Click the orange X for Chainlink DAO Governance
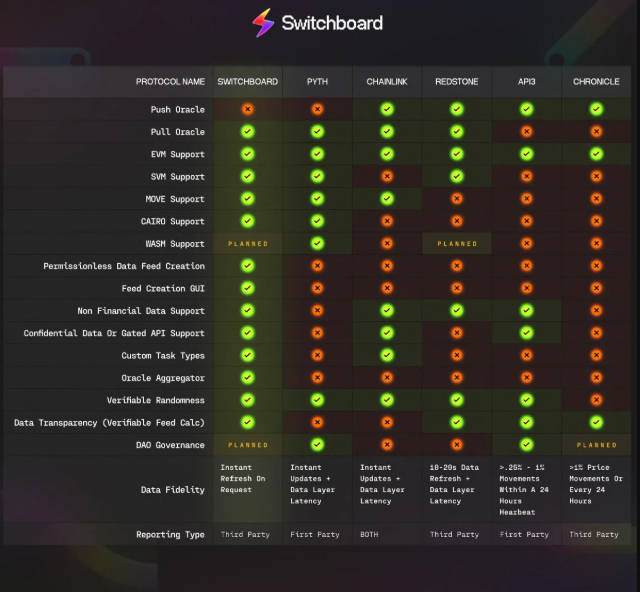 [x=387, y=445]
